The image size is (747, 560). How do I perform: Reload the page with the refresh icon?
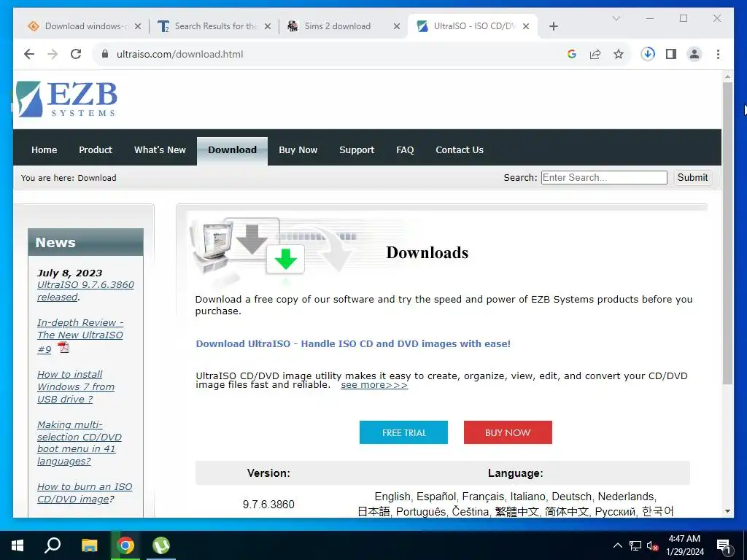[x=76, y=54]
